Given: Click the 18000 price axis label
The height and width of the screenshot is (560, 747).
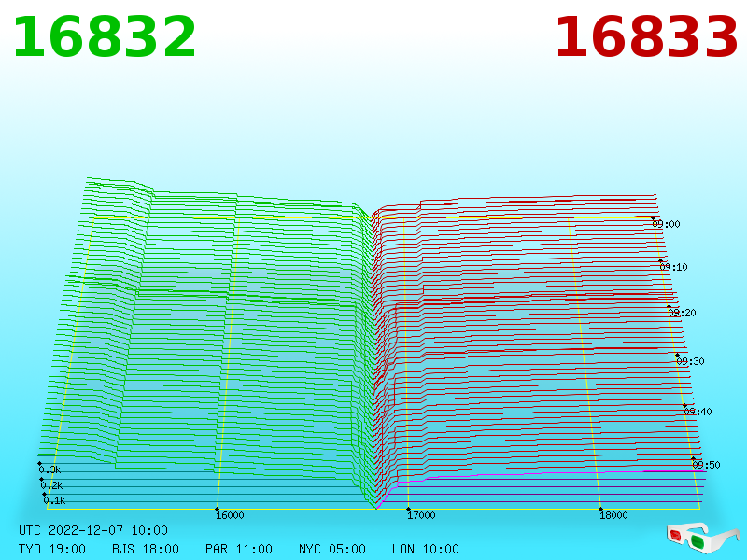Looking at the screenshot, I should coord(613,515).
